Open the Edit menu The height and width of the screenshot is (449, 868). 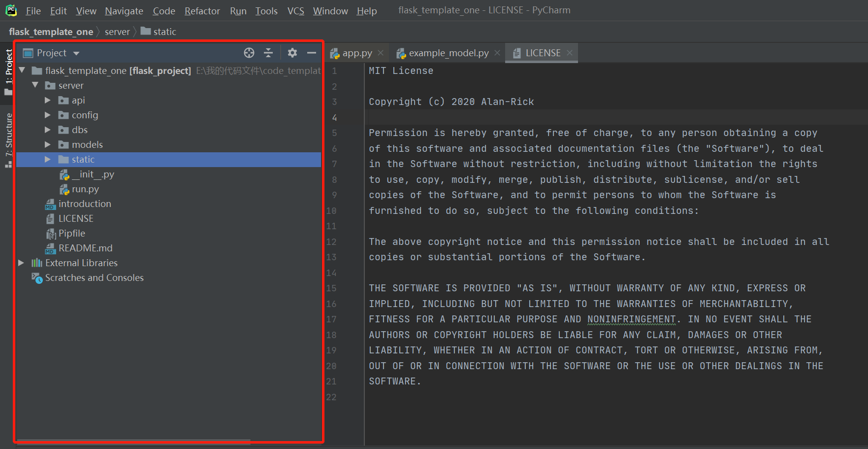[59, 11]
